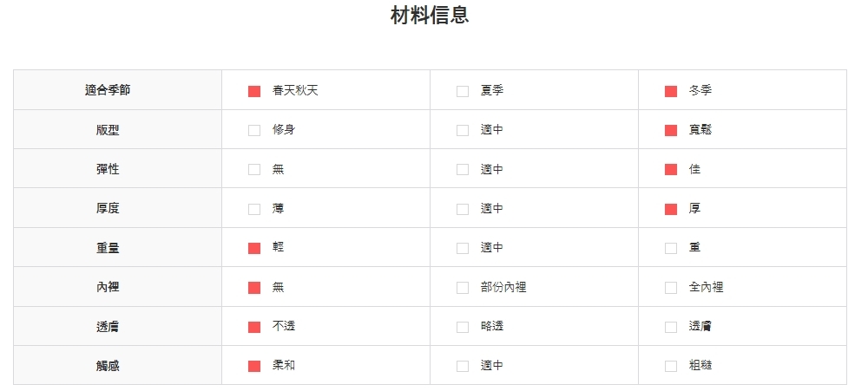
Task: Check the 夏季 season box
Action: (x=463, y=91)
